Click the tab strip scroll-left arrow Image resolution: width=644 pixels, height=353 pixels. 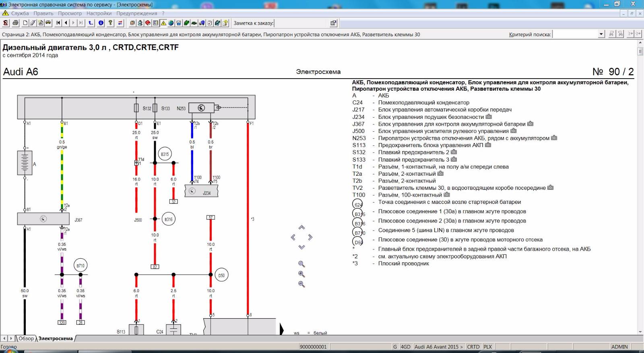[x=4, y=338]
